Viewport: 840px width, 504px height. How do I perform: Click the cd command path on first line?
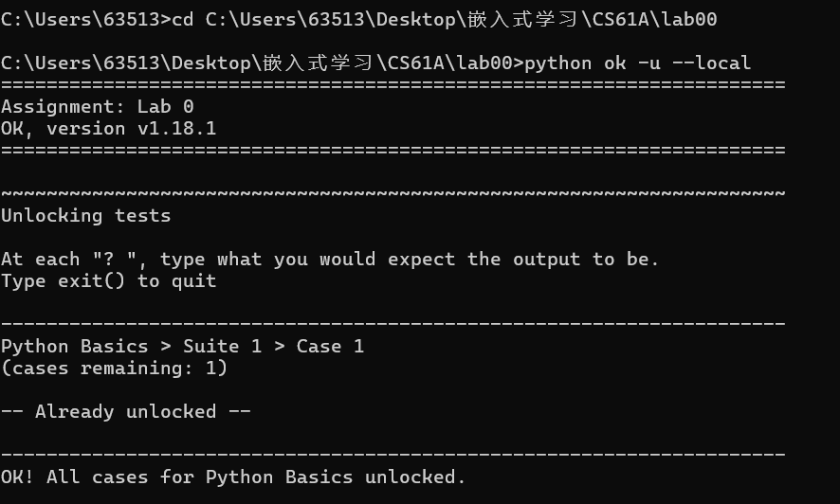tap(462, 20)
